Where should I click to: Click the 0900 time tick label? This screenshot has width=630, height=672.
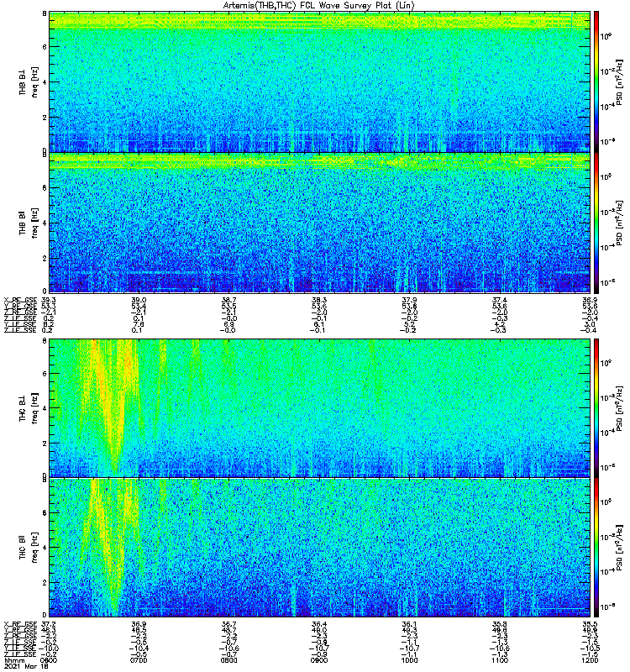coord(319,660)
